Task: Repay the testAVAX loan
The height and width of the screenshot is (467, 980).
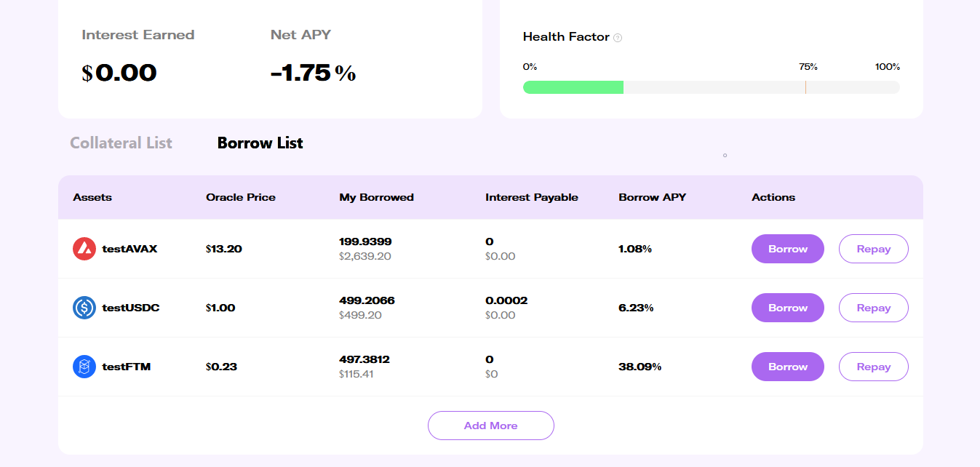Action: coord(873,249)
